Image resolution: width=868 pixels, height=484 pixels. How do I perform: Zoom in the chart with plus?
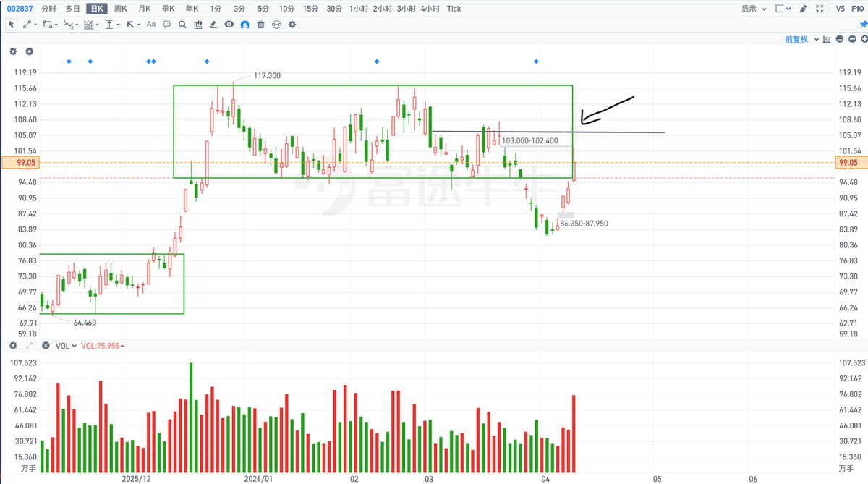[x=864, y=39]
